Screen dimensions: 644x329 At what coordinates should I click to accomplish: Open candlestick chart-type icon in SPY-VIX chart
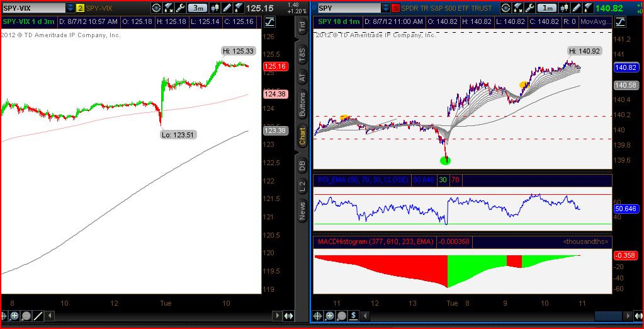tap(214, 8)
